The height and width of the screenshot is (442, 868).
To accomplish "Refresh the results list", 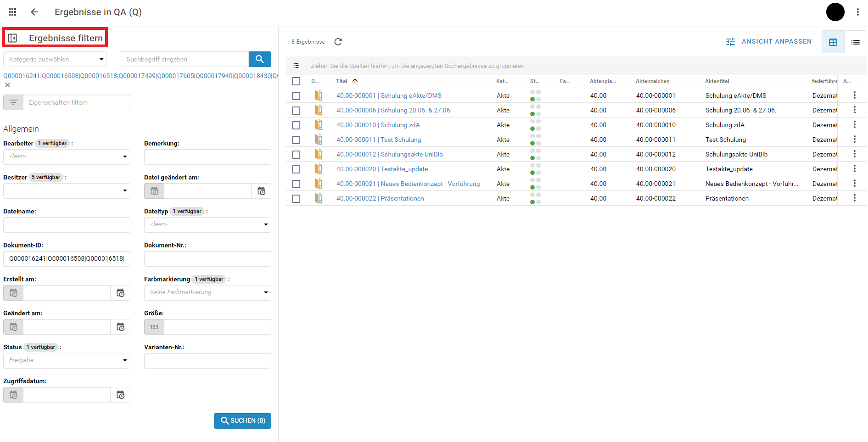I will [x=338, y=42].
